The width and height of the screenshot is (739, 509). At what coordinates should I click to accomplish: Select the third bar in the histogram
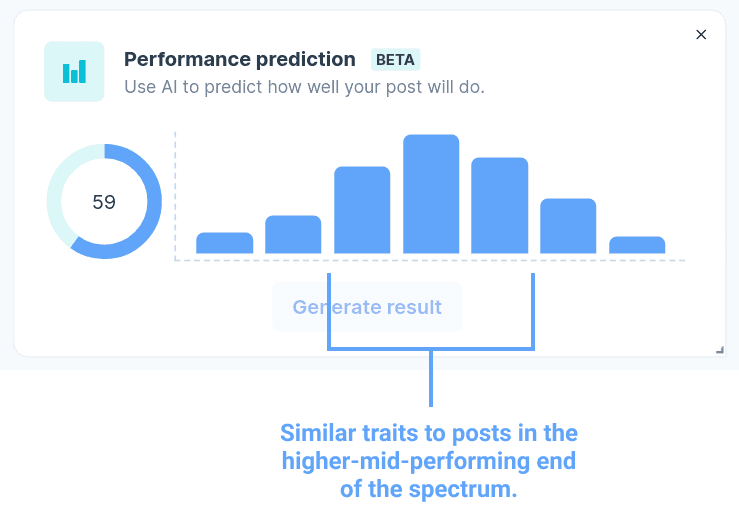pyautogui.click(x=362, y=210)
